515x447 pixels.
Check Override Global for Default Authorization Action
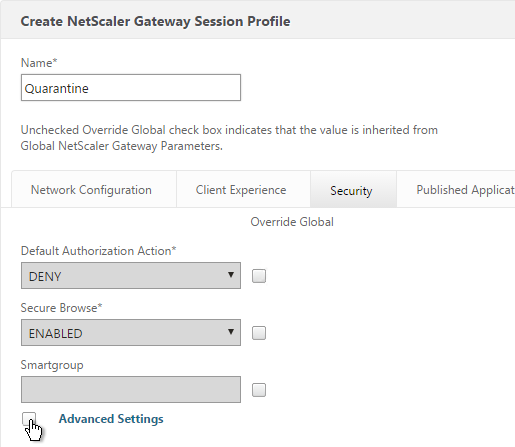point(259,276)
